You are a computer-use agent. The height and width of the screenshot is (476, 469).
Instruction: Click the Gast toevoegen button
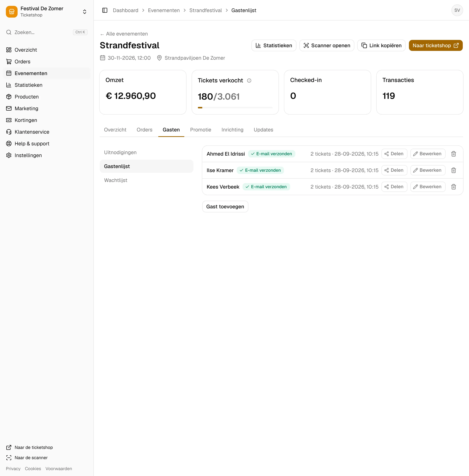[225, 207]
